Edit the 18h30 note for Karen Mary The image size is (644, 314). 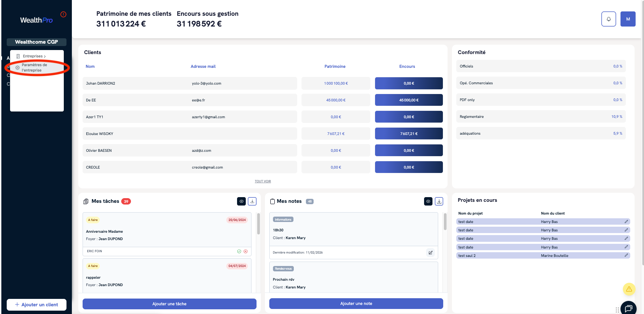tap(430, 253)
